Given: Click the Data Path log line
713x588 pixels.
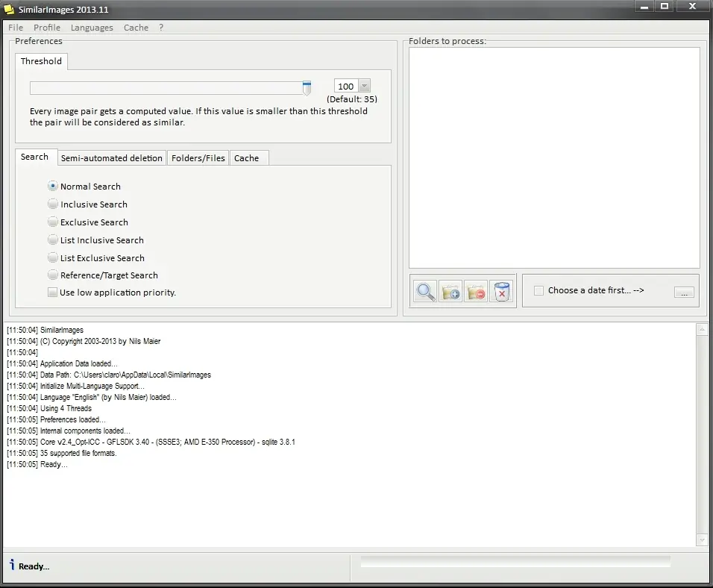Looking at the screenshot, I should tap(109, 375).
